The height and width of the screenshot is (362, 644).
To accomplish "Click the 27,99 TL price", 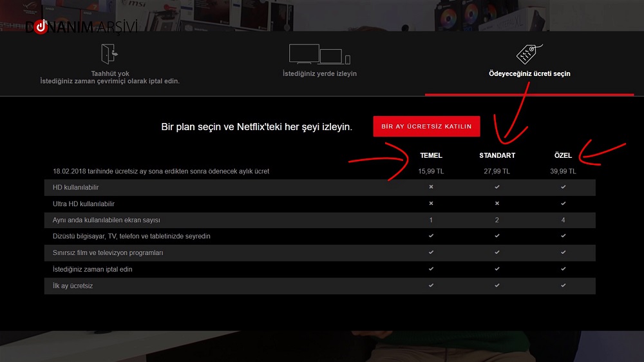I will (497, 171).
